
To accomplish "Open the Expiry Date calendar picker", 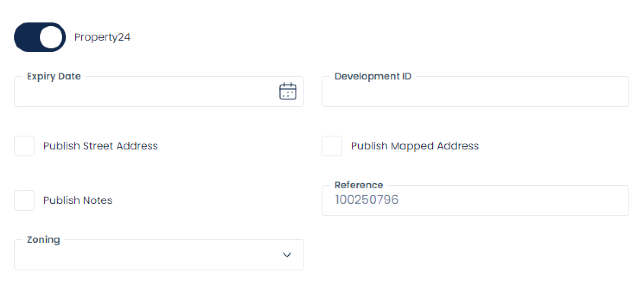I will point(287,92).
